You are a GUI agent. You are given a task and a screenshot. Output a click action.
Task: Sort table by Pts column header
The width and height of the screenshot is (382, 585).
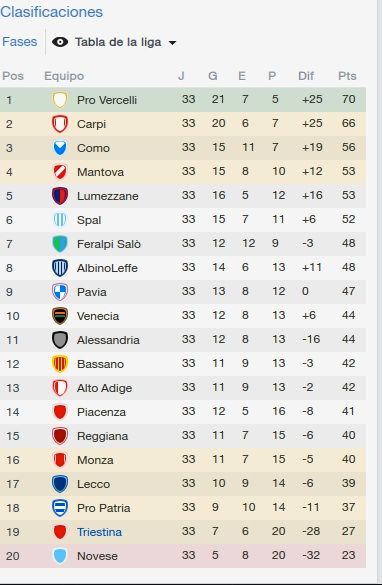click(347, 76)
